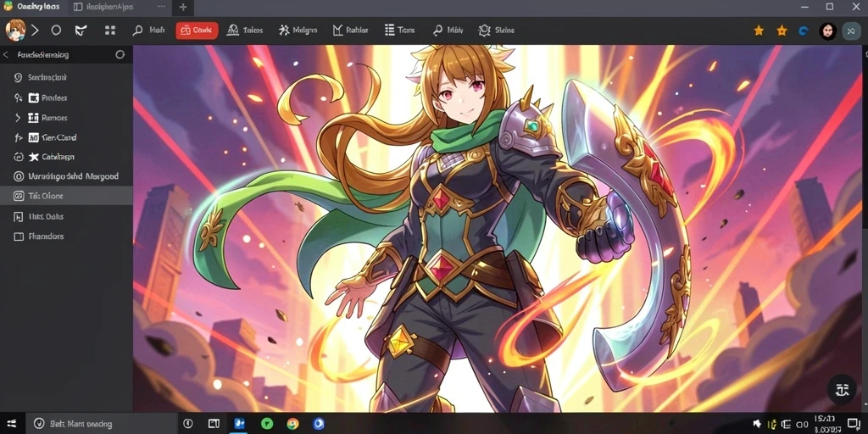The width and height of the screenshot is (868, 434).
Task: Open a new tab with the plus button
Action: point(183,7)
